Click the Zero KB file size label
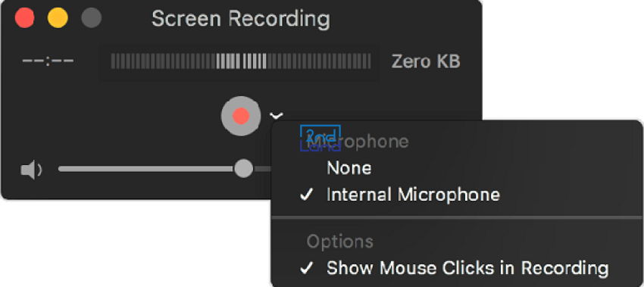644x287 pixels. tap(426, 61)
